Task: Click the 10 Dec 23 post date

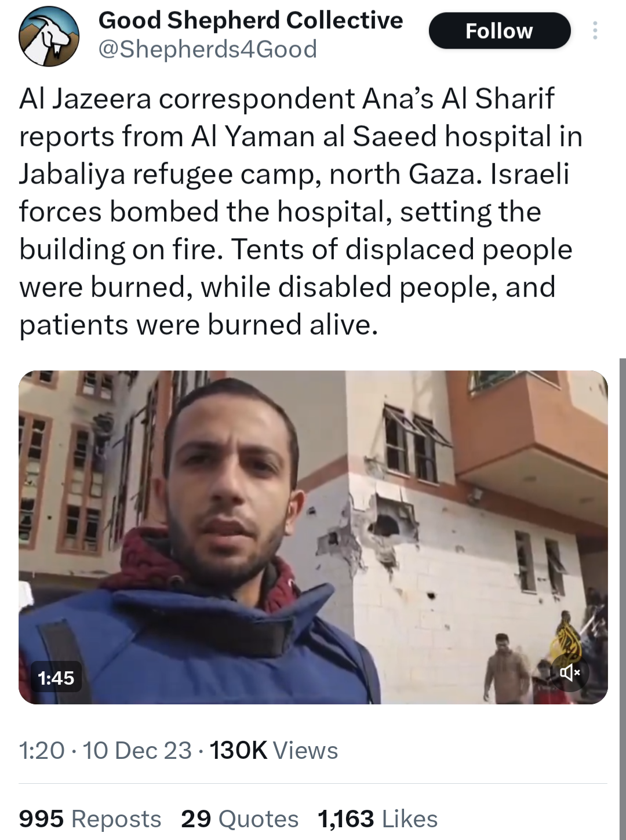Action: (x=137, y=750)
